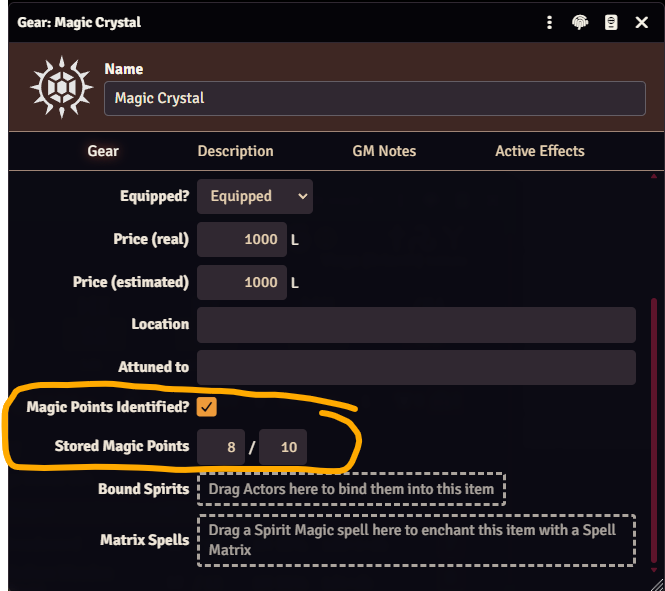
Task: Close the Magic Crystal gear window
Action: (642, 22)
